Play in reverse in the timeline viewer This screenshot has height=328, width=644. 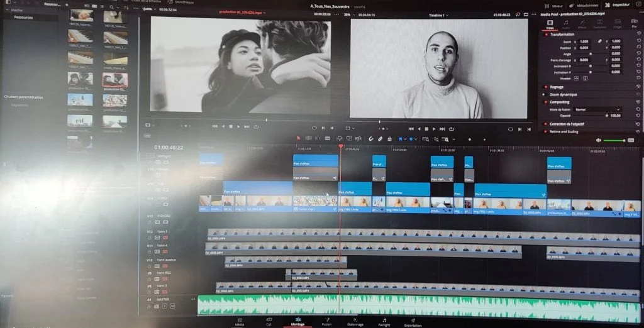419,128
